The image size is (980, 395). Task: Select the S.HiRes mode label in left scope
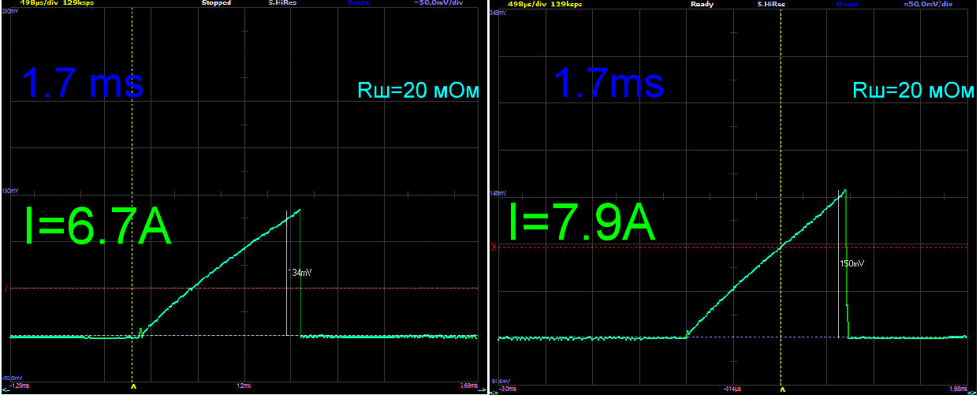(x=281, y=4)
